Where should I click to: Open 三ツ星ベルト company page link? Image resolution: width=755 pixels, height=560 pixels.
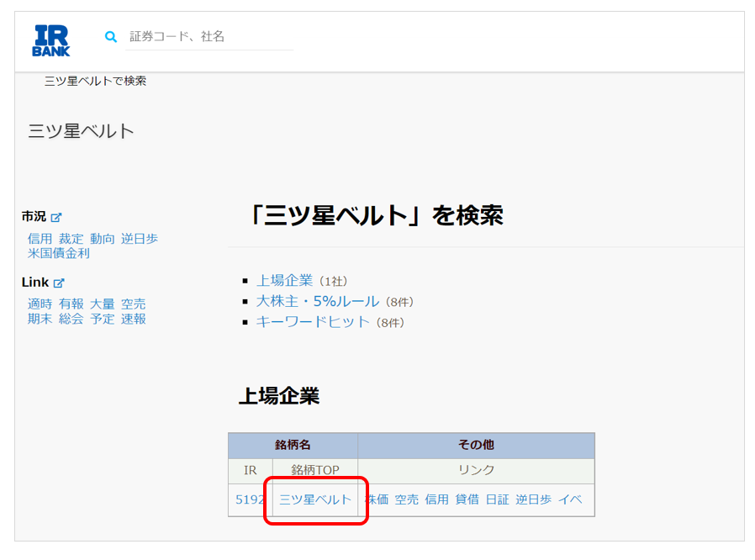click(315, 499)
